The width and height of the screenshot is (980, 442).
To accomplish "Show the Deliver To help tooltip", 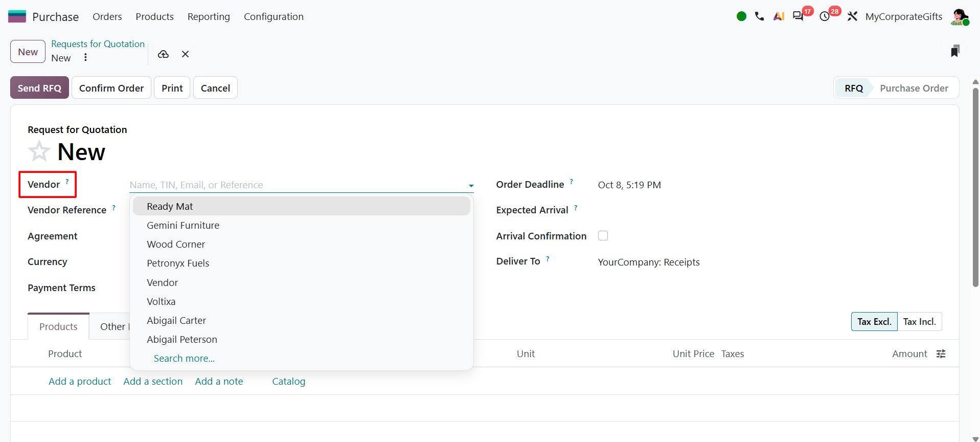I will 548,258.
